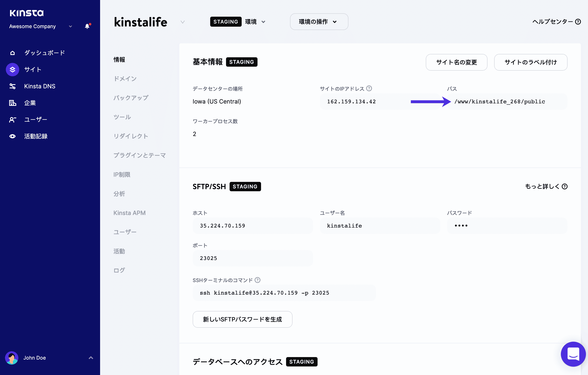Select the サイト icon in sidebar

coord(12,70)
